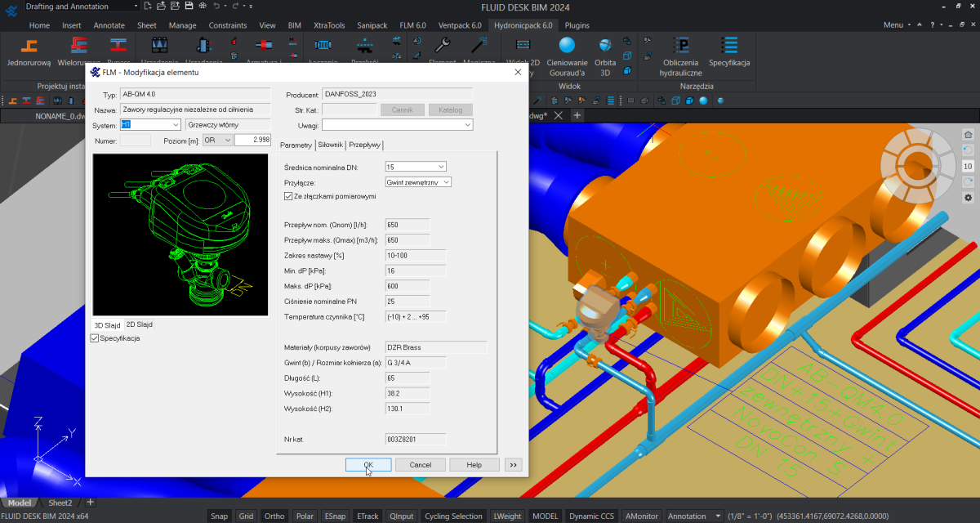This screenshot has height=523, width=980.
Task: Switch to the Siłownik tab
Action: (330, 145)
